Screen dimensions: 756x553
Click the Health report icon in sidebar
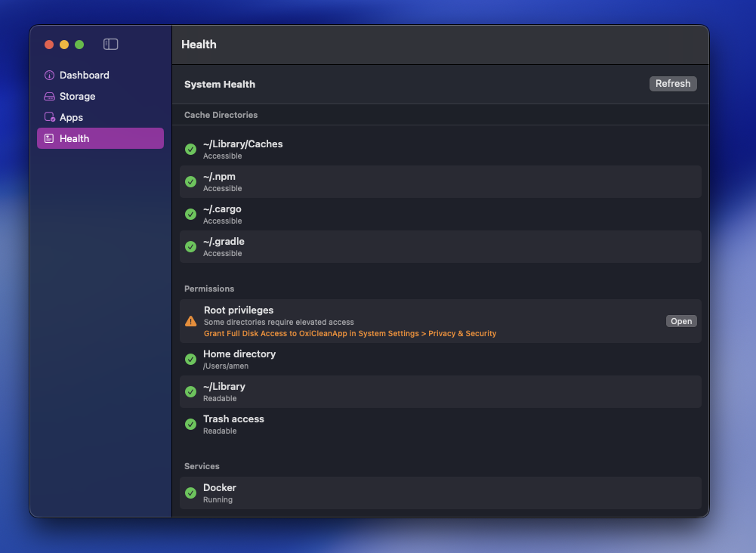(x=48, y=138)
